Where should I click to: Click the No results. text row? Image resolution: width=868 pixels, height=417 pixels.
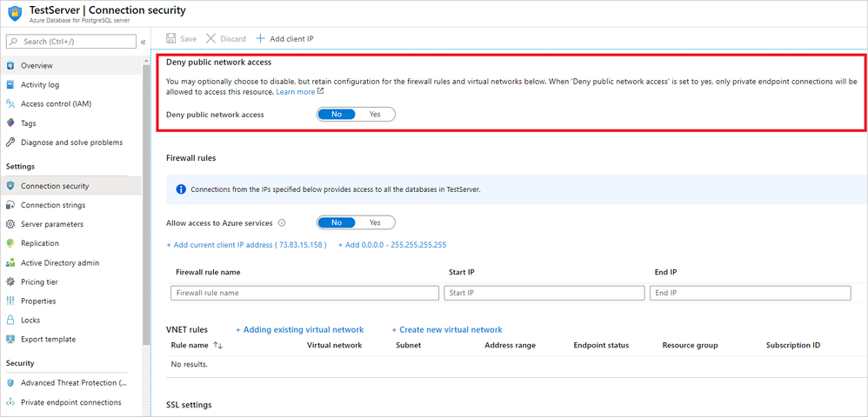tap(190, 365)
